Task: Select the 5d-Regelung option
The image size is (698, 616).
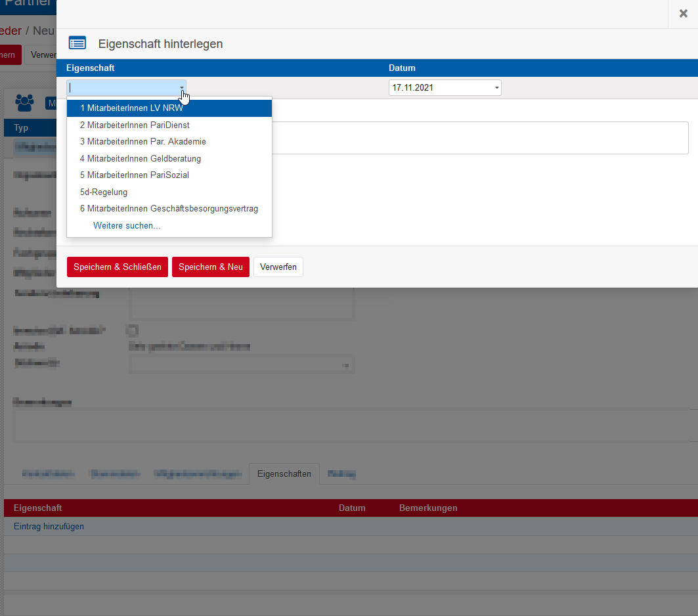Action: pyautogui.click(x=104, y=192)
